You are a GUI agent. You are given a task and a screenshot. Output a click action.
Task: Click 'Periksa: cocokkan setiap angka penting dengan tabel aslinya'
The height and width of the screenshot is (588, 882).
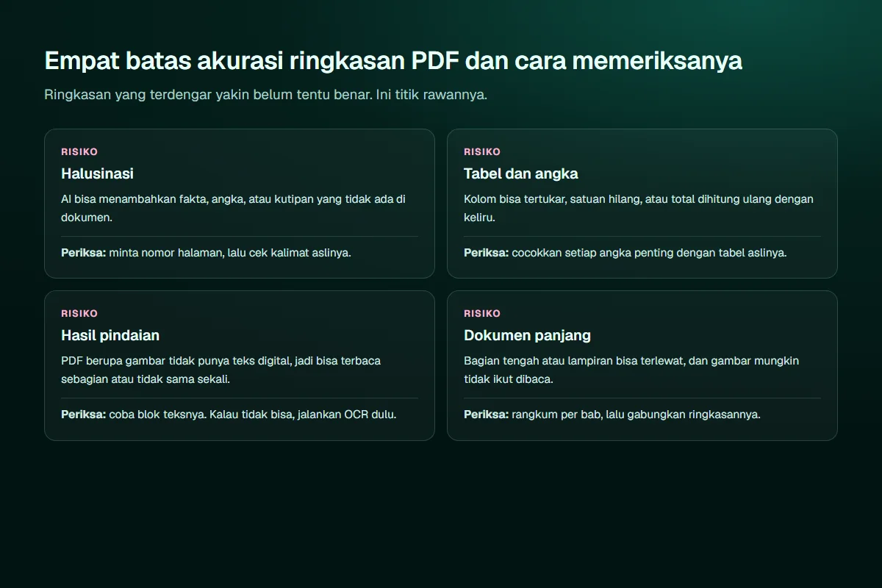coord(625,252)
